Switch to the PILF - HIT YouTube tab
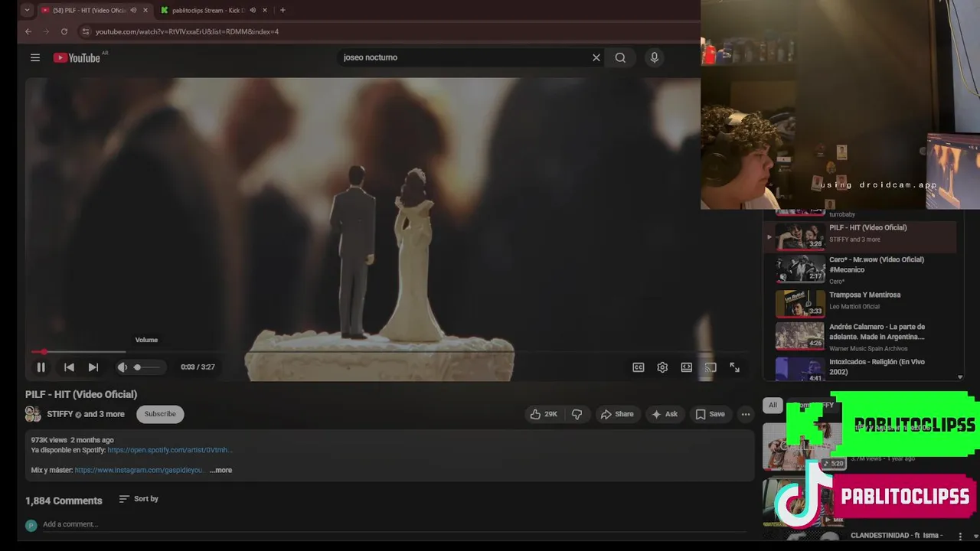This screenshot has width=980, height=551. pyautogui.click(x=90, y=10)
